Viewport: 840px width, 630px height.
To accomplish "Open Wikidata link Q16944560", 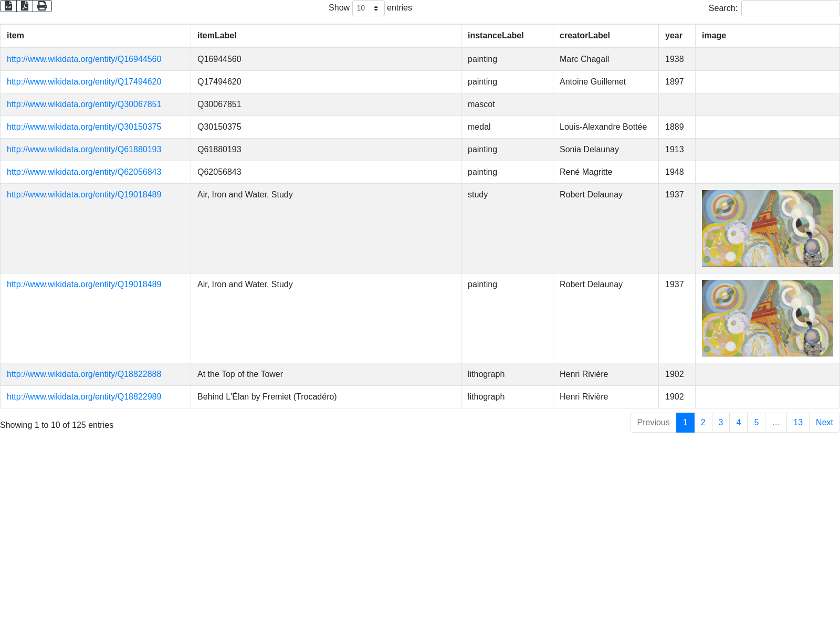I will click(x=84, y=59).
